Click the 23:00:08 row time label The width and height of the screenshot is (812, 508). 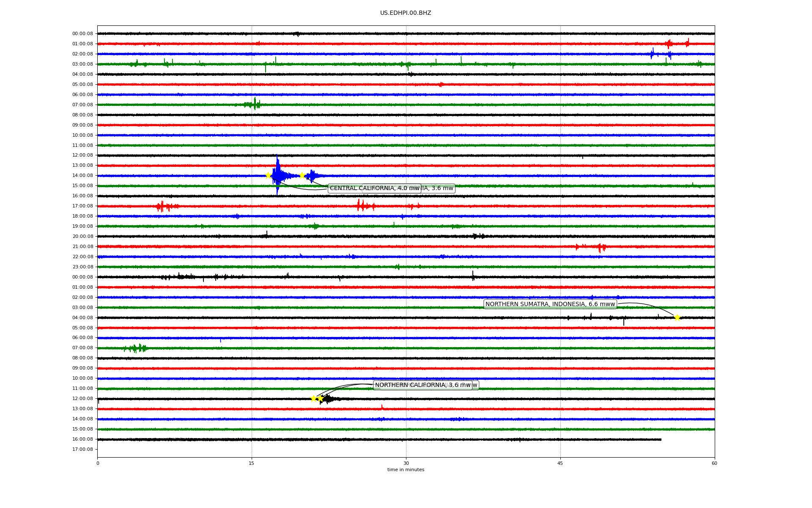point(82,267)
